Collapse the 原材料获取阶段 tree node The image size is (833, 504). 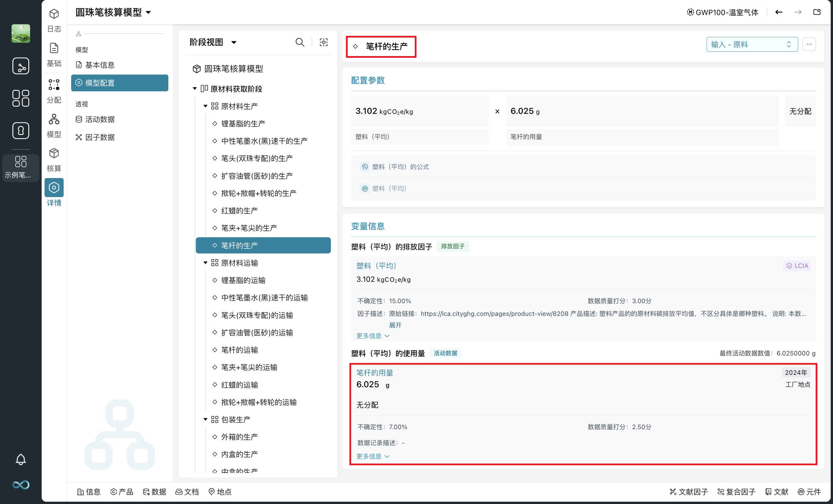[195, 89]
